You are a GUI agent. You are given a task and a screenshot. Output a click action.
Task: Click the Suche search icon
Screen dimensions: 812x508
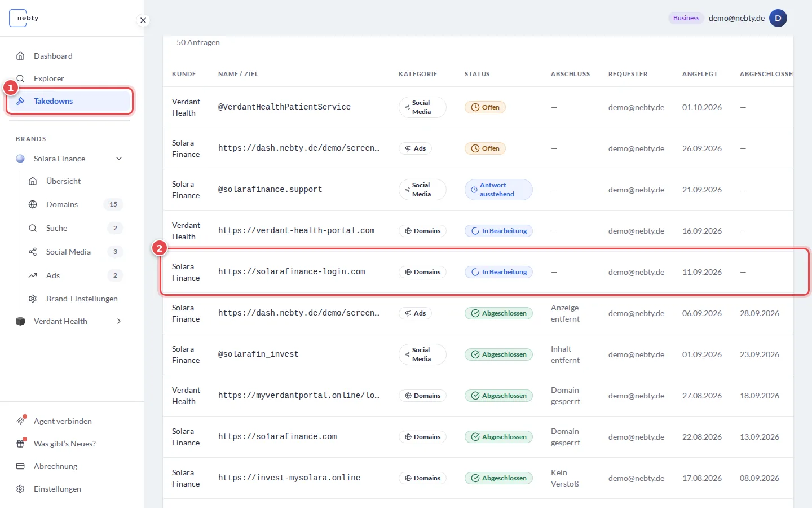tap(33, 228)
